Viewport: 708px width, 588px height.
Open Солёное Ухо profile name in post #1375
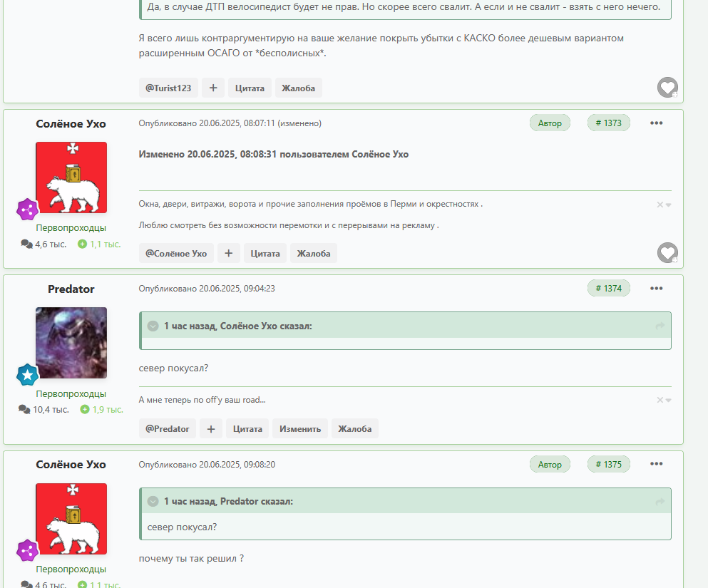(71, 465)
